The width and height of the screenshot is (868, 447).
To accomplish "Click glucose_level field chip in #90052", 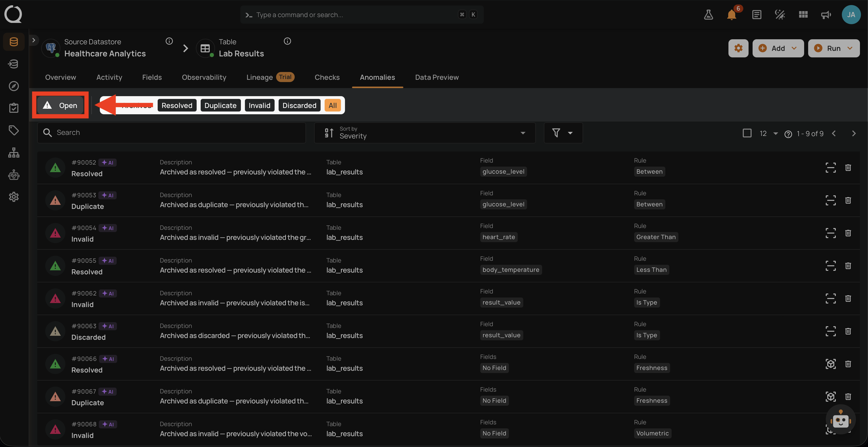I will [503, 171].
